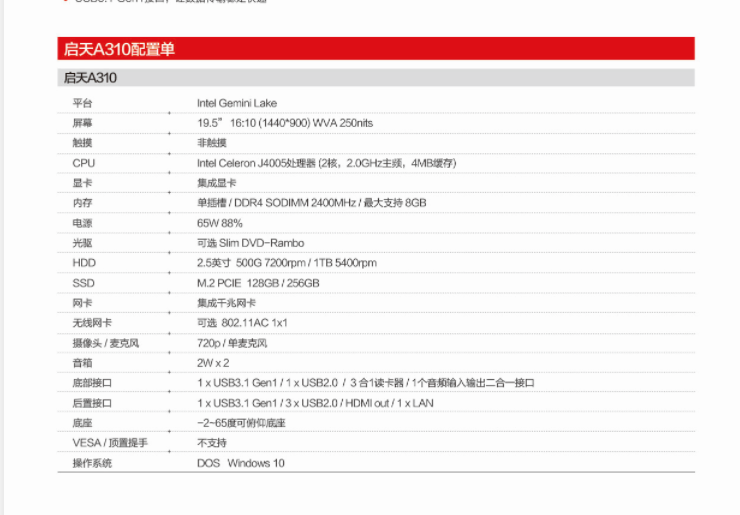Select the '屏幕' row label
This screenshot has height=515, width=740.
pos(82,123)
